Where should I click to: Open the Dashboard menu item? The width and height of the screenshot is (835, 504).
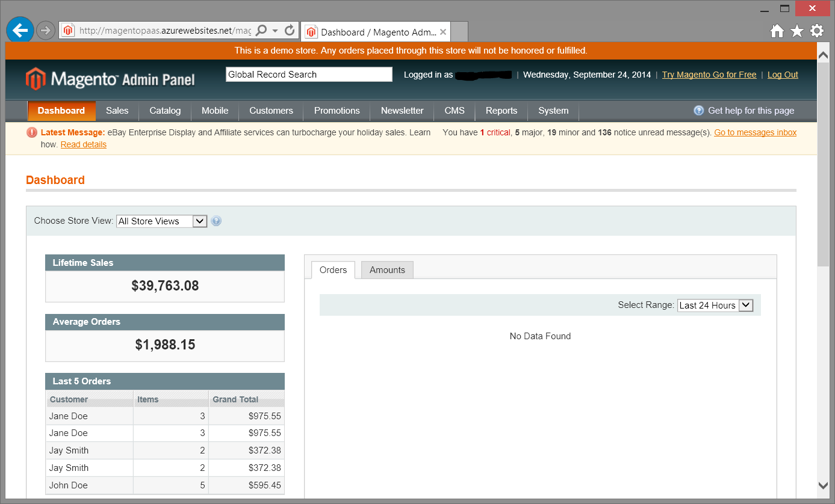[61, 111]
